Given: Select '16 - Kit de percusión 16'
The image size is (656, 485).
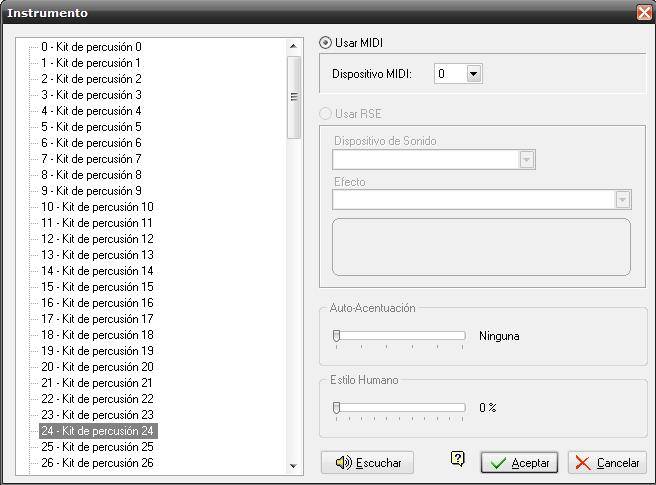Looking at the screenshot, I should click(x=97, y=303).
